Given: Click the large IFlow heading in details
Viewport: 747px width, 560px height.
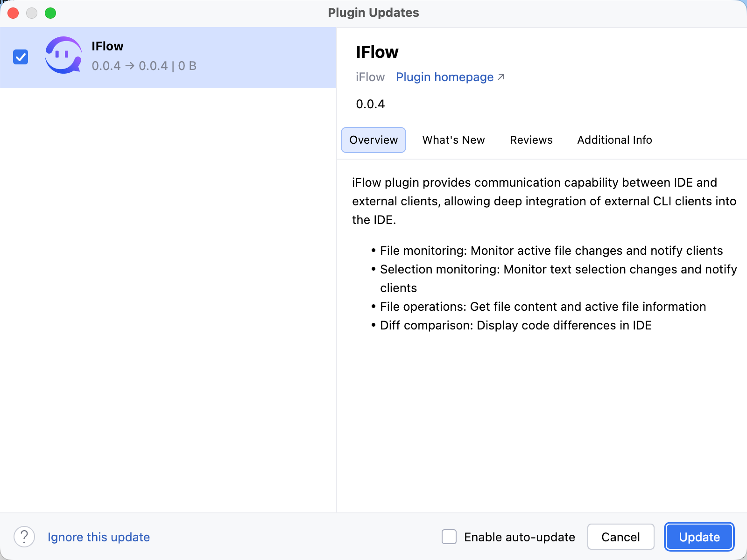Looking at the screenshot, I should pos(377,52).
